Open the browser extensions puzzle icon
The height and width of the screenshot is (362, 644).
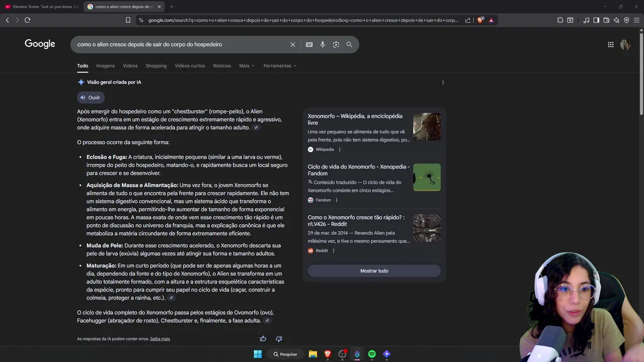click(560, 20)
